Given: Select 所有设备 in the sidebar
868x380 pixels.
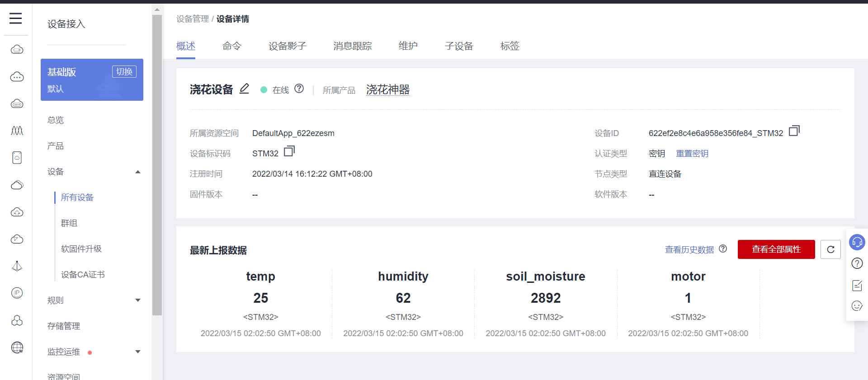Looking at the screenshot, I should (77, 197).
